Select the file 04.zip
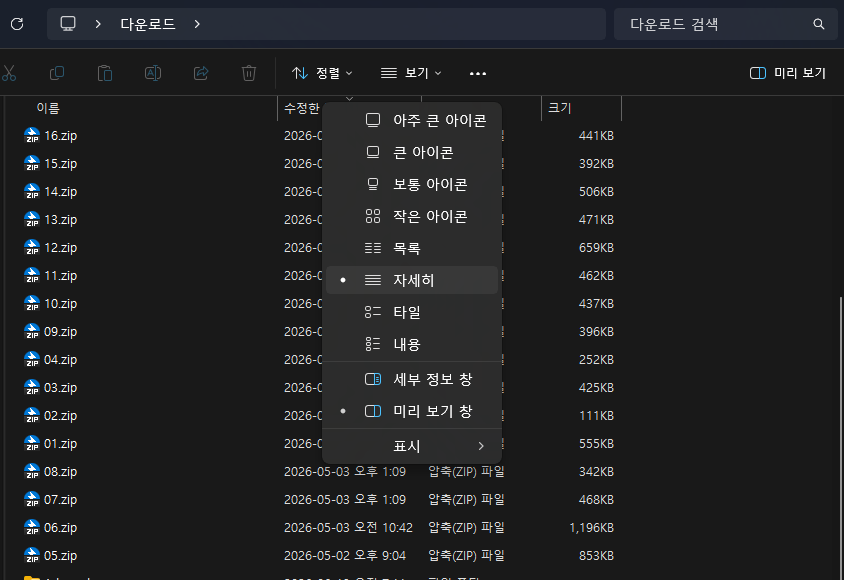Screen dimensions: 844x580 coord(60,359)
